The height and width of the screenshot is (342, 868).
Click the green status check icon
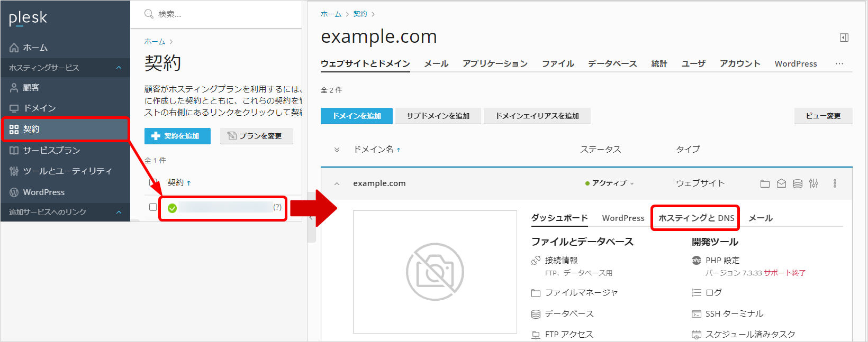point(172,208)
